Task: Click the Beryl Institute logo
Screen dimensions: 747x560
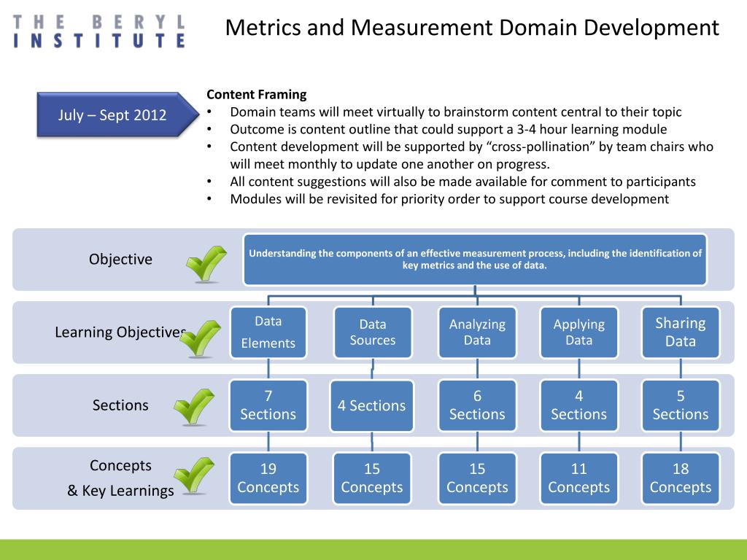Action: coord(99,31)
